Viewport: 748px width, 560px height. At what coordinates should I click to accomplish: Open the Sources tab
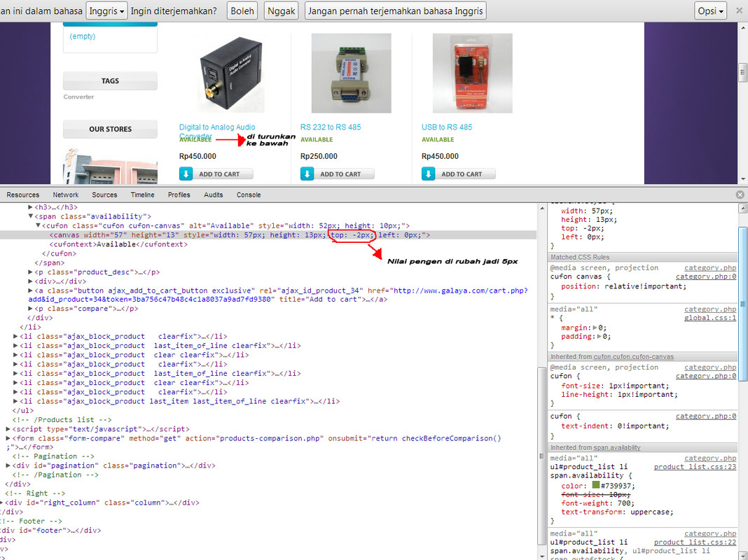click(104, 195)
